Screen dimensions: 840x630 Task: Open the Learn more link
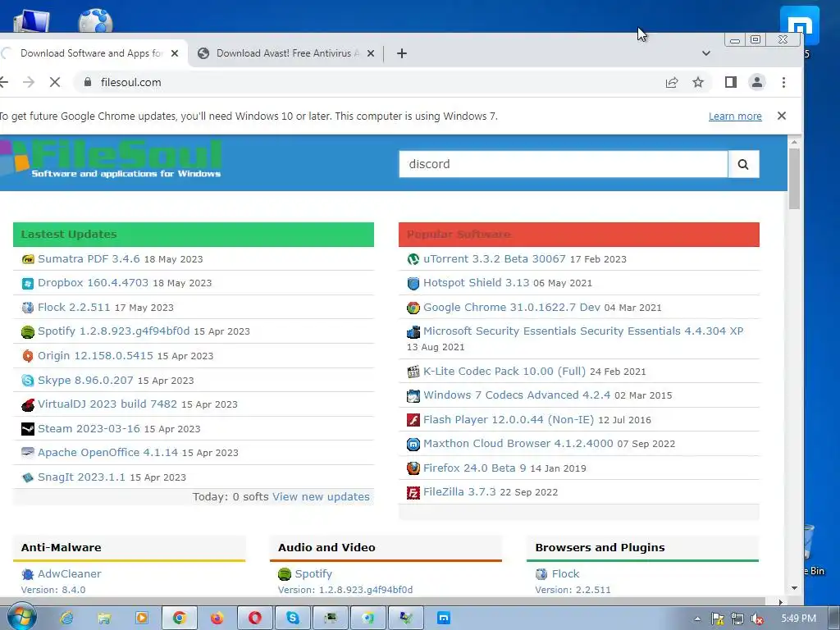click(x=735, y=116)
